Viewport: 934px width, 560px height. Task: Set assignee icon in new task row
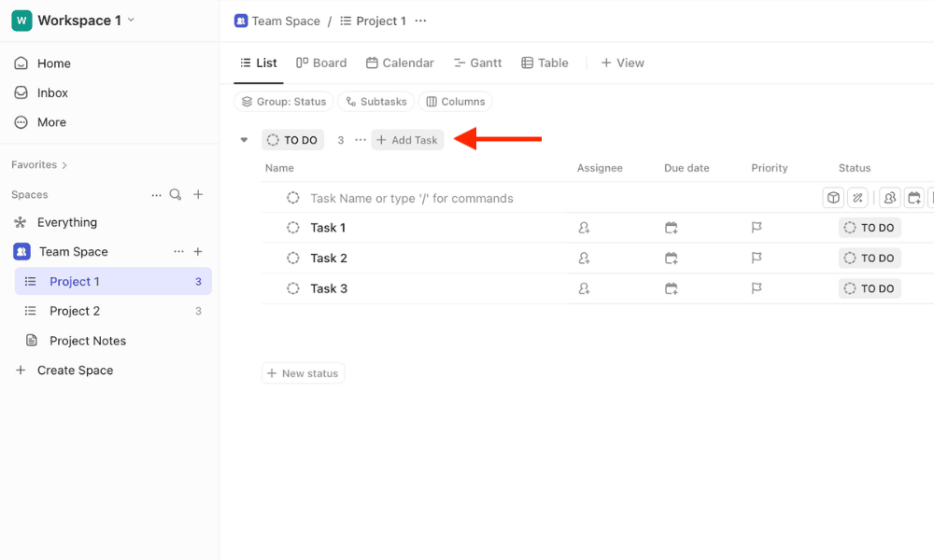pos(890,198)
